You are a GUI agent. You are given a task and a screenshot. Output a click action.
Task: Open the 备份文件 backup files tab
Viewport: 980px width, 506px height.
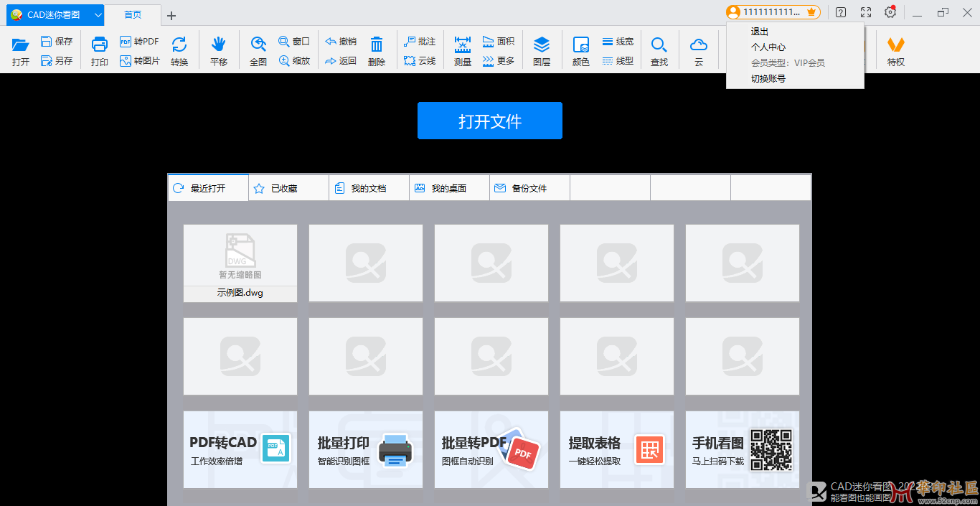coord(529,188)
